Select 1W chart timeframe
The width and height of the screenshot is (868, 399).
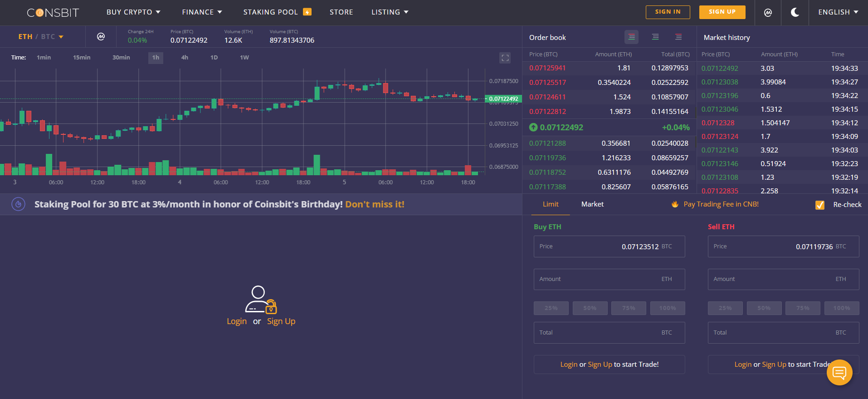[244, 58]
